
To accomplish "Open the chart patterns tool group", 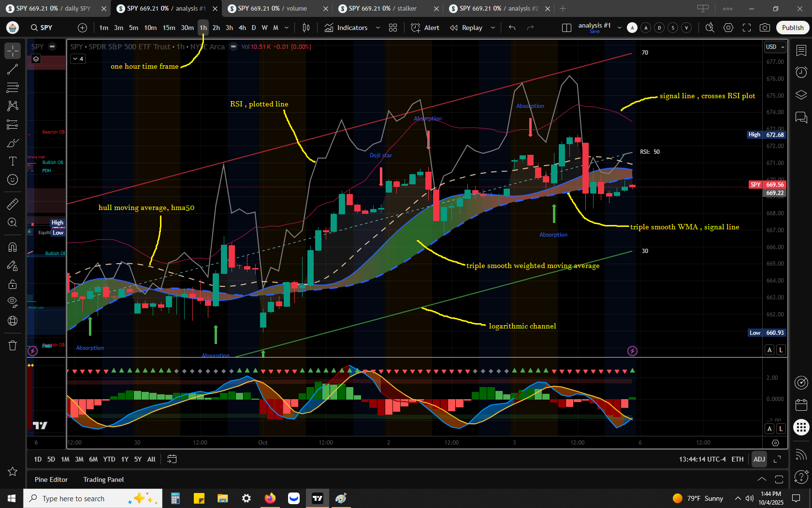I will coord(13,105).
